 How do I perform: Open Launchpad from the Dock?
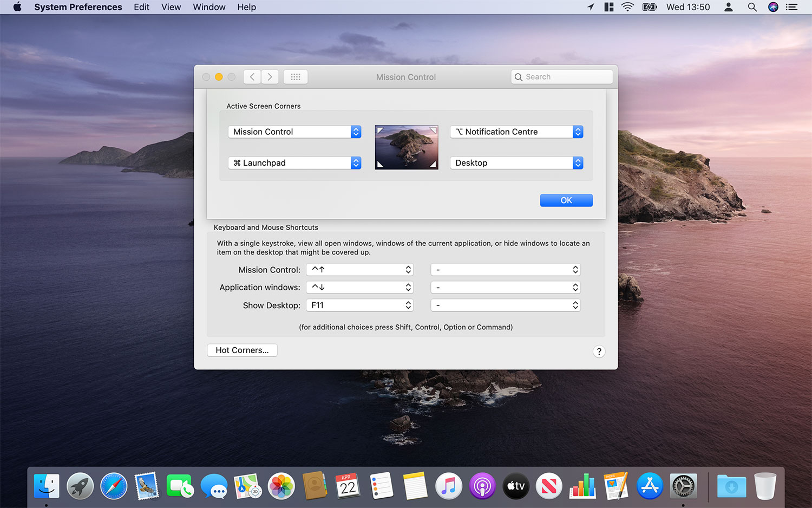tap(80, 486)
